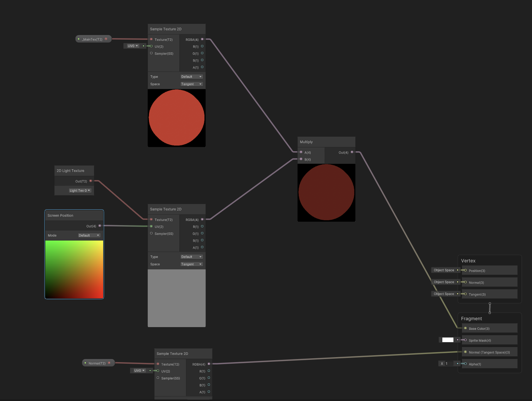Click the _MainTex(T2) property node port
This screenshot has height=401, width=532.
106,38
